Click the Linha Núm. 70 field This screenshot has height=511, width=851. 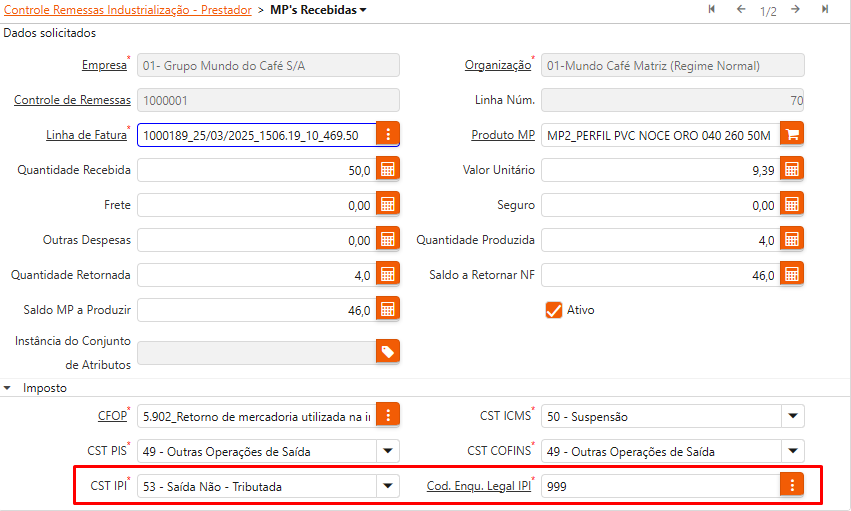(x=672, y=100)
